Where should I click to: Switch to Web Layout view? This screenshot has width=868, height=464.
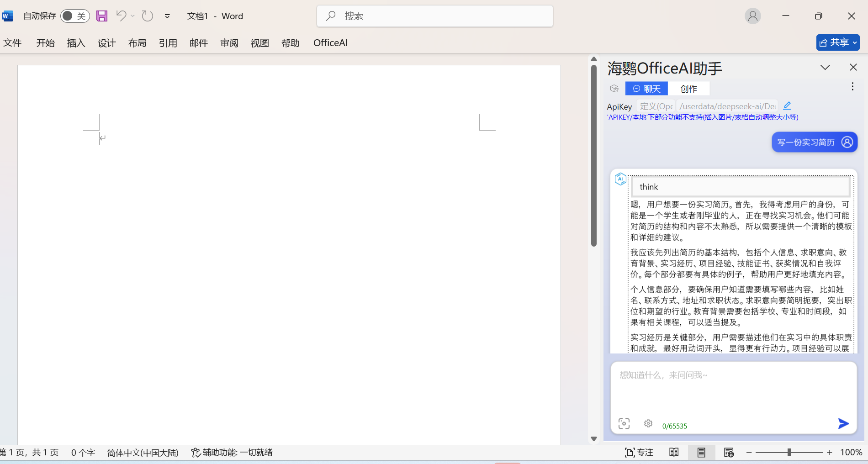pyautogui.click(x=729, y=452)
